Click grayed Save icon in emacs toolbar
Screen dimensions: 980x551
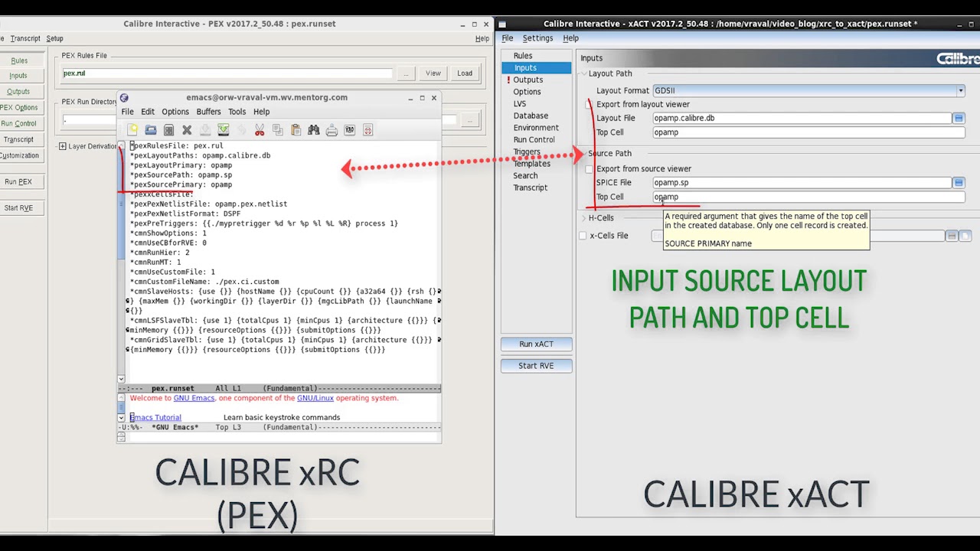click(205, 130)
